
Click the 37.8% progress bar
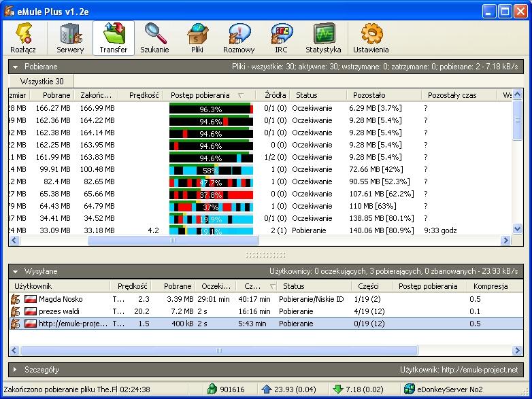click(211, 194)
